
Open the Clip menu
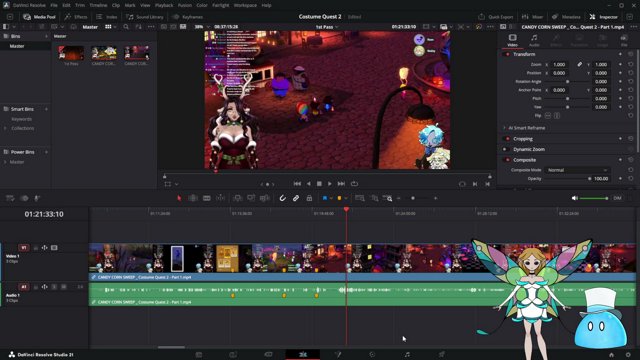click(x=116, y=5)
